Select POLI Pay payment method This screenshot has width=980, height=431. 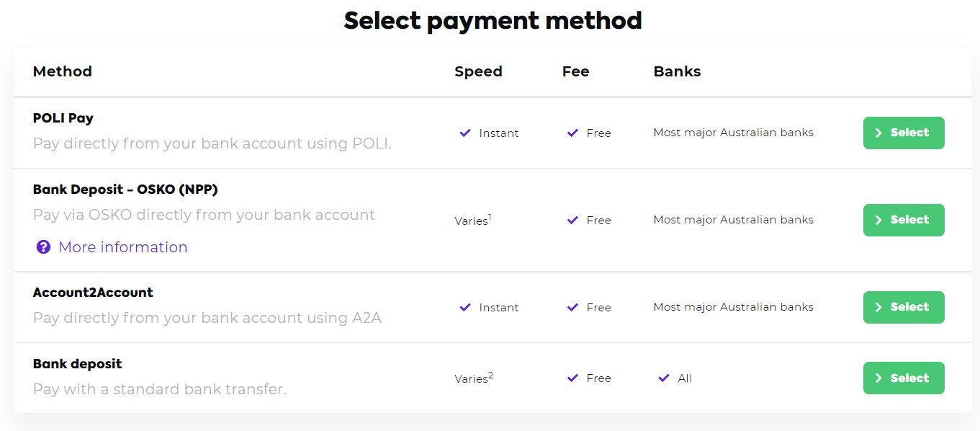click(903, 133)
